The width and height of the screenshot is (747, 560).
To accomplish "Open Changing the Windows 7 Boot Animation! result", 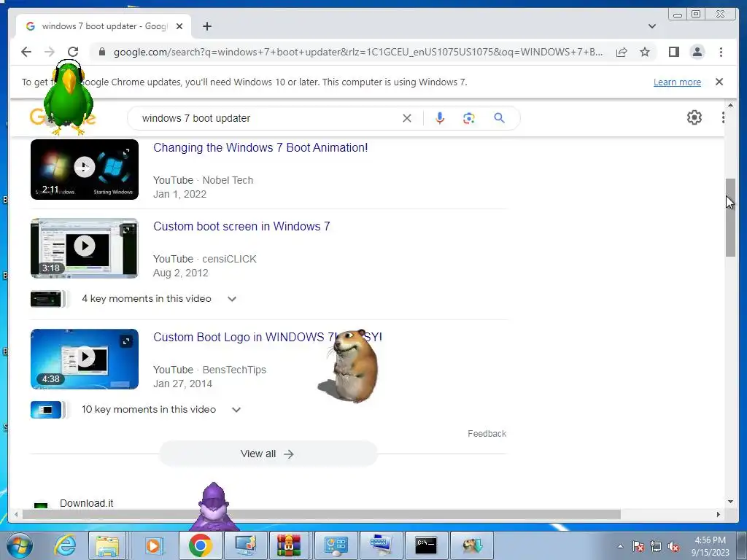I will tap(260, 147).
